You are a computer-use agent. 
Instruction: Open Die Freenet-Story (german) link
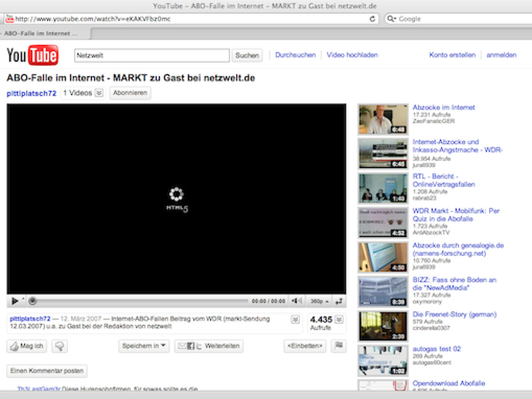(x=455, y=314)
